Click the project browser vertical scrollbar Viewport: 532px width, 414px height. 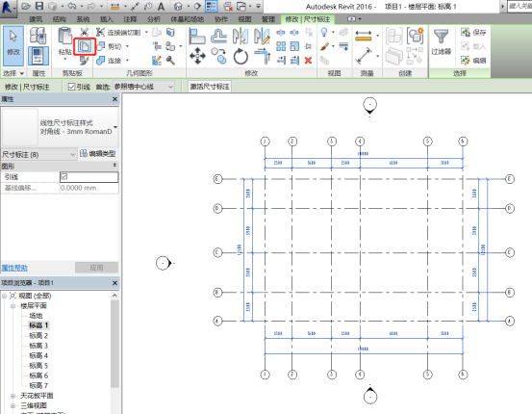114,343
